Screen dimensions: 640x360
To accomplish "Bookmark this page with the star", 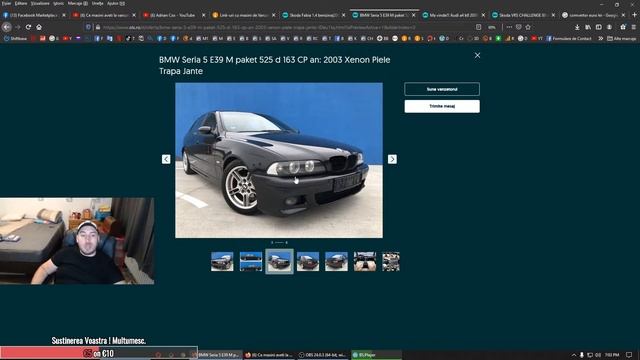I will 528,27.
